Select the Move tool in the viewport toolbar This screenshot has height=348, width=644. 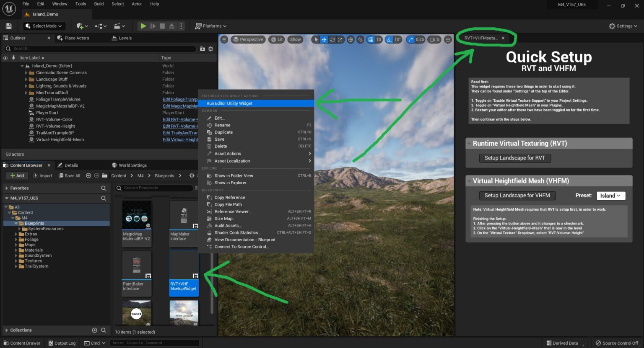tap(324, 39)
